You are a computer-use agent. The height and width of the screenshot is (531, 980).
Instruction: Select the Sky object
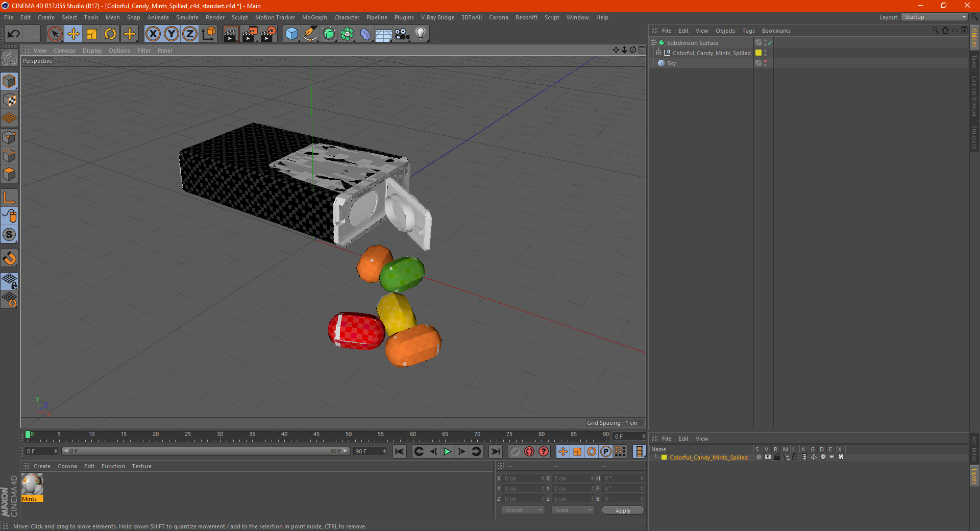point(671,63)
